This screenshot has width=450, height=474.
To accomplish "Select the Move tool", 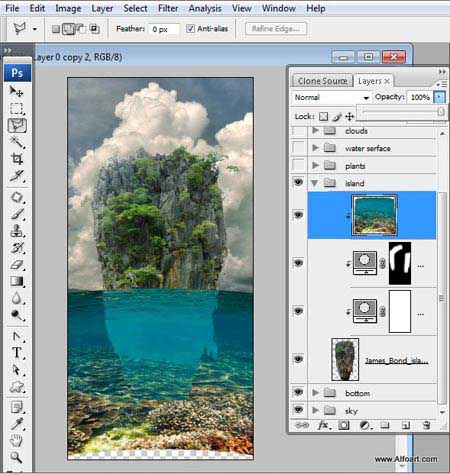I will (16, 91).
